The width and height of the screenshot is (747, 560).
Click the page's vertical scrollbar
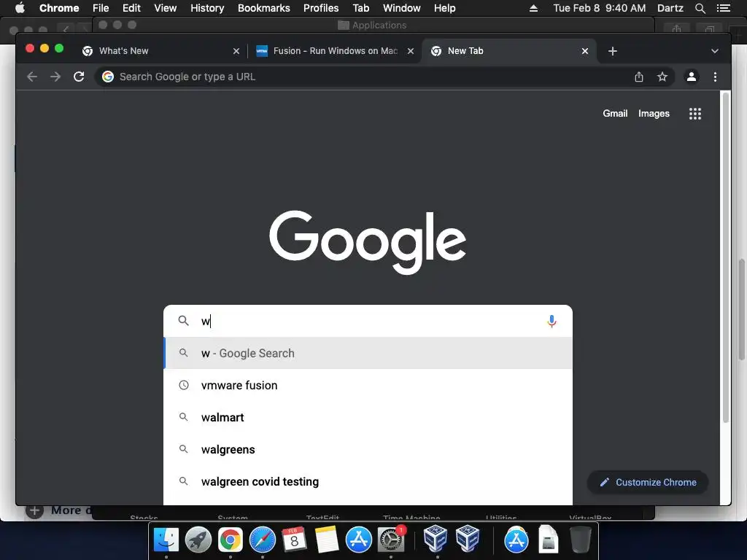(726, 257)
